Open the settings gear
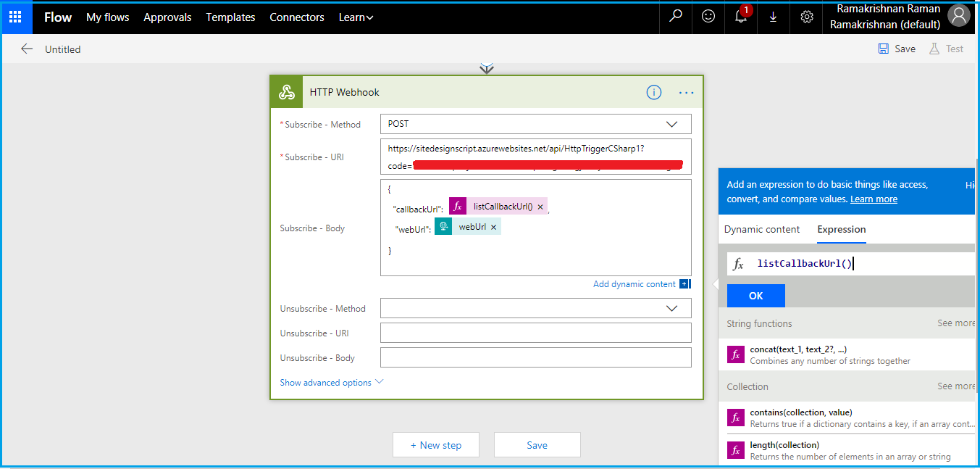Image resolution: width=980 pixels, height=469 pixels. (807, 17)
